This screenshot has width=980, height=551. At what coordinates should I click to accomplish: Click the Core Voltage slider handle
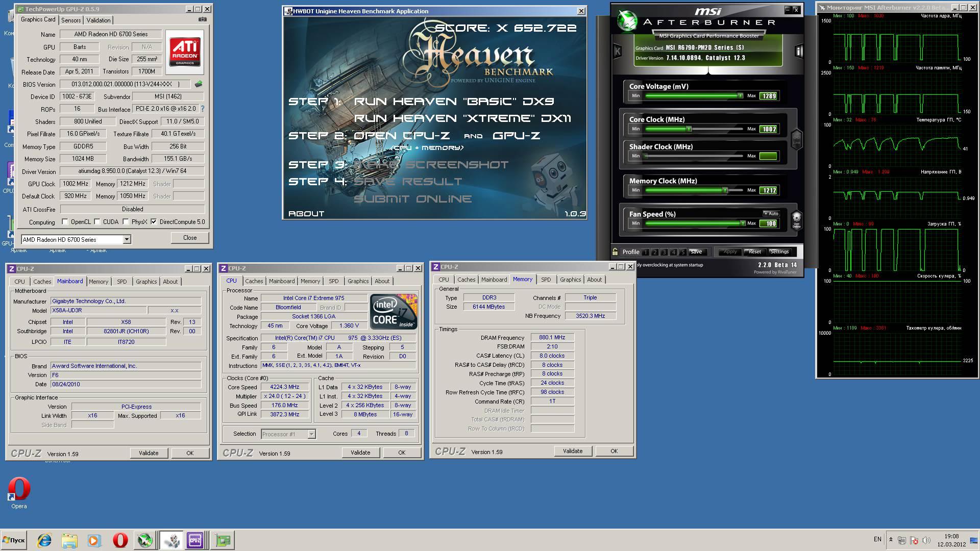point(740,95)
